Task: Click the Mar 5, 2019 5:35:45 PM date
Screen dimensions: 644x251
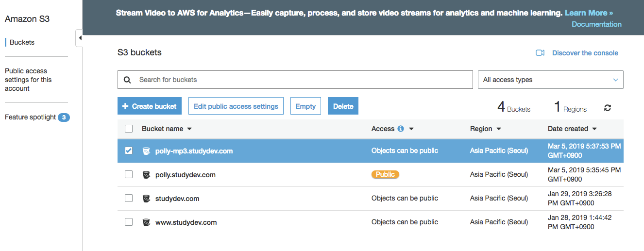Action: (584, 175)
